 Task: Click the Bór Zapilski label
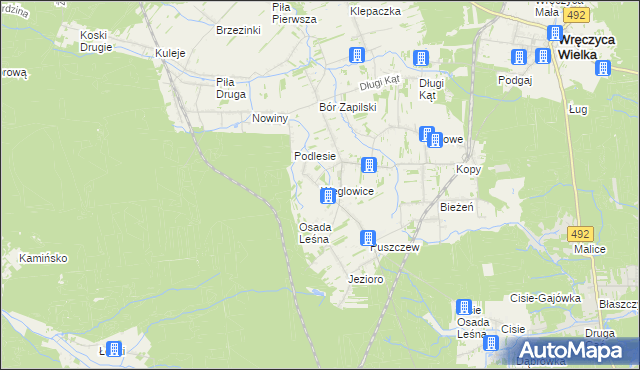pos(348,107)
